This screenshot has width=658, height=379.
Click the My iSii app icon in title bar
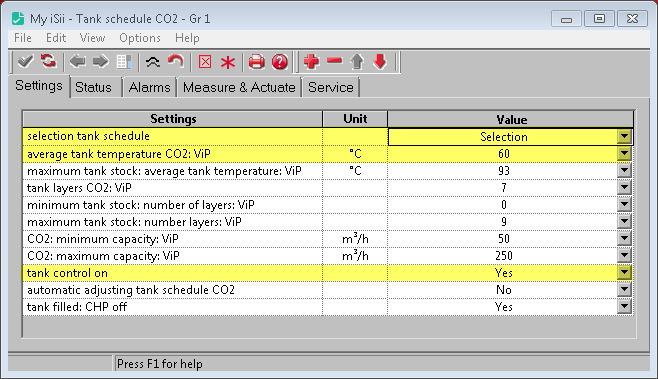tap(18, 19)
